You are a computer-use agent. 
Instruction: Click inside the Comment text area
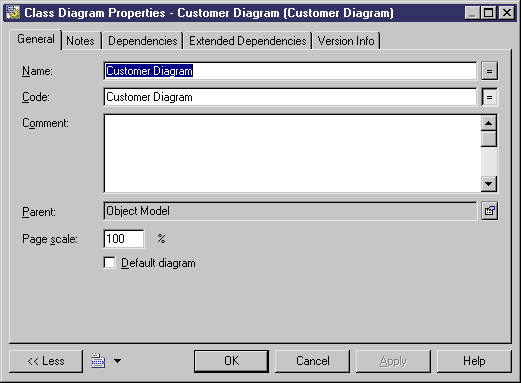293,153
